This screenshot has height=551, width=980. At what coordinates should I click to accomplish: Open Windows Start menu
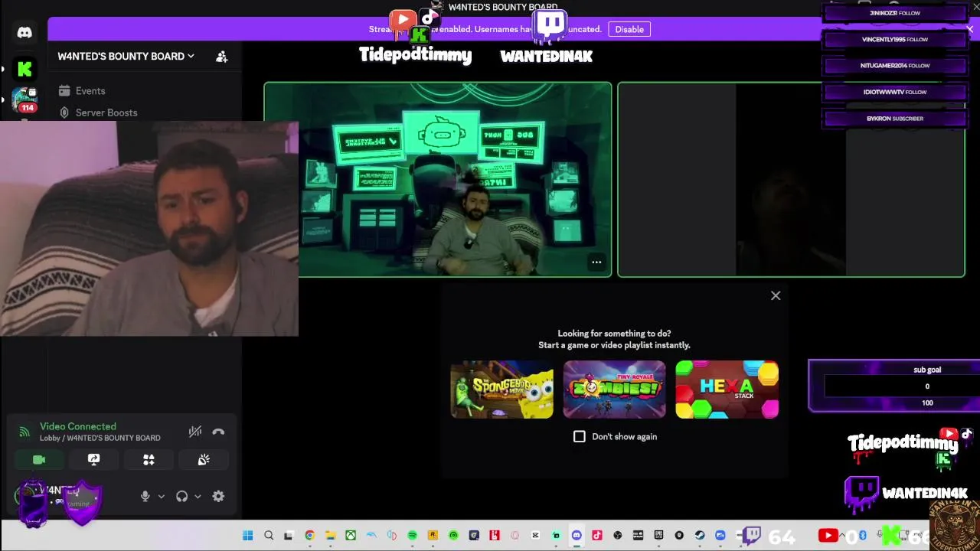coord(248,536)
